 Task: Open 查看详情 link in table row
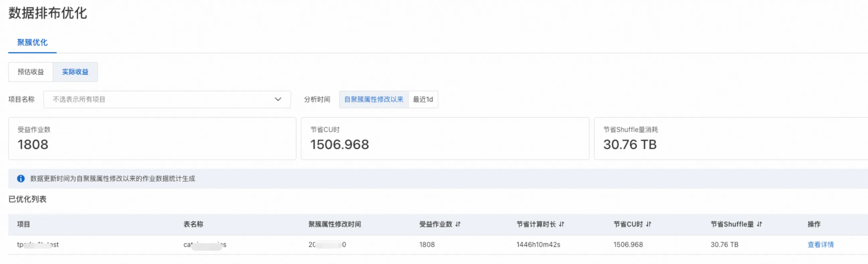click(x=821, y=245)
